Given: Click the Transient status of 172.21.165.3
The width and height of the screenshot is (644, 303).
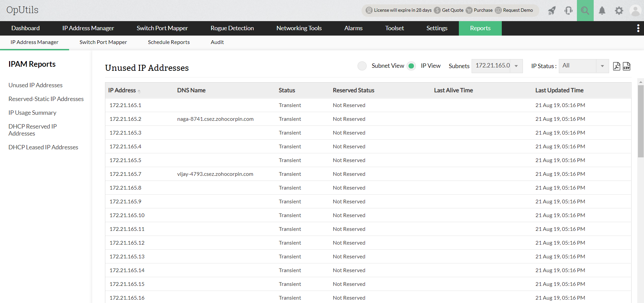Looking at the screenshot, I should [x=290, y=133].
